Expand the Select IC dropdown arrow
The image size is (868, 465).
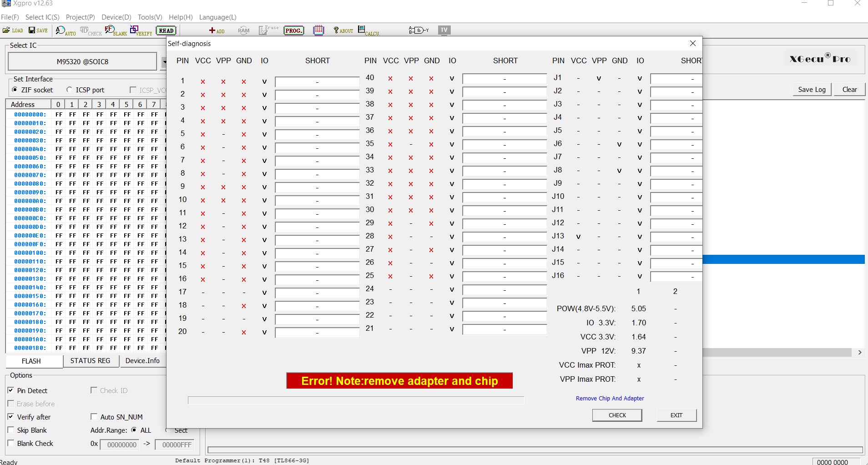click(x=164, y=61)
